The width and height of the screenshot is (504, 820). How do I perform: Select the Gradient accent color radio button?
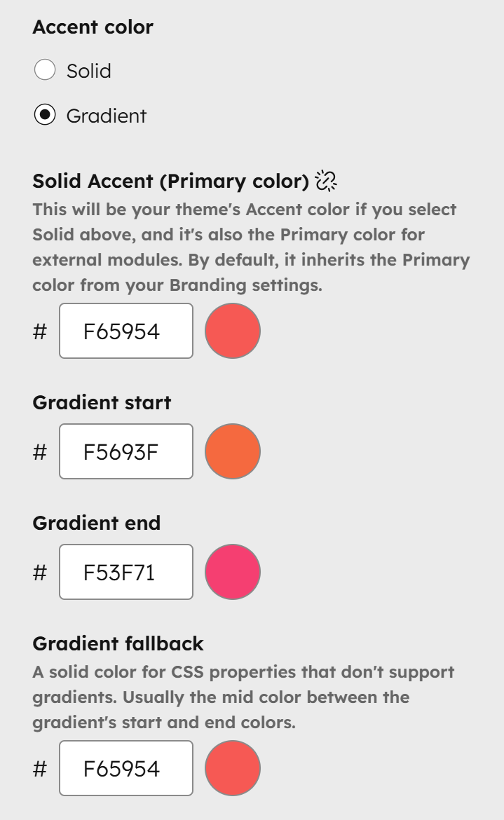[x=45, y=116]
